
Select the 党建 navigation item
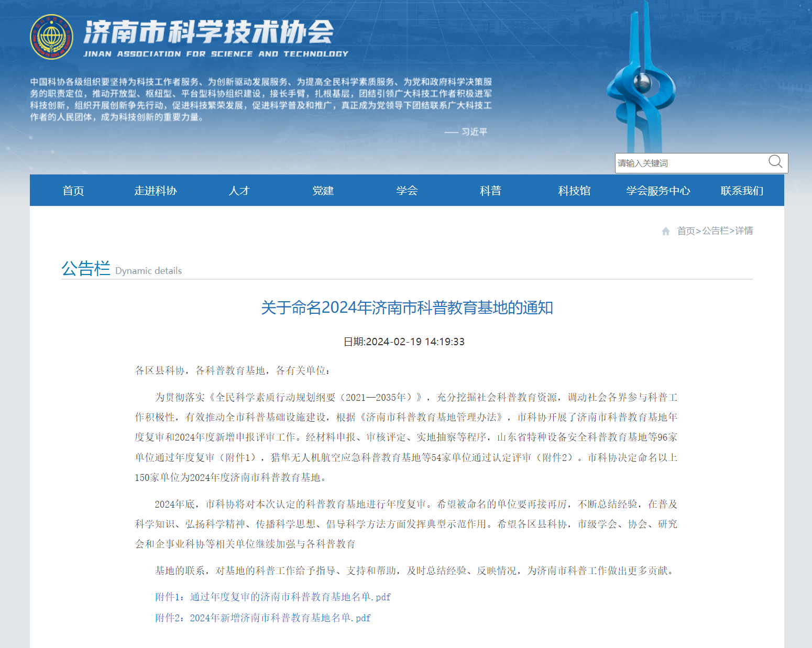pyautogui.click(x=323, y=190)
